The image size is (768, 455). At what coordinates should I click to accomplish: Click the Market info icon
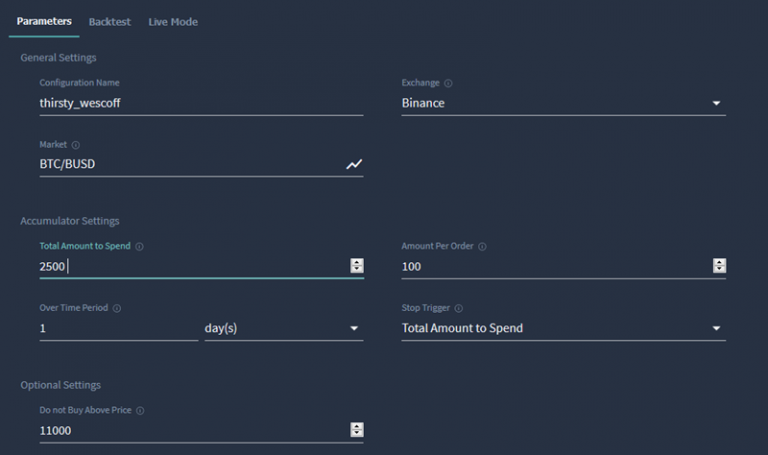click(75, 145)
